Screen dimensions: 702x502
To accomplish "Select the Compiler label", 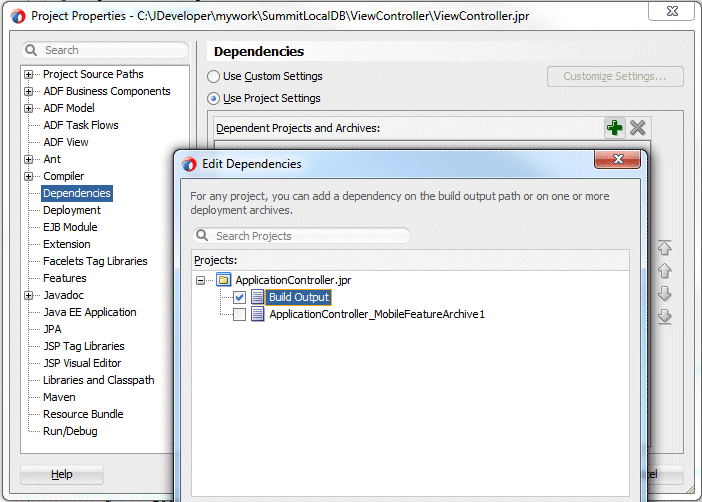I will click(64, 176).
